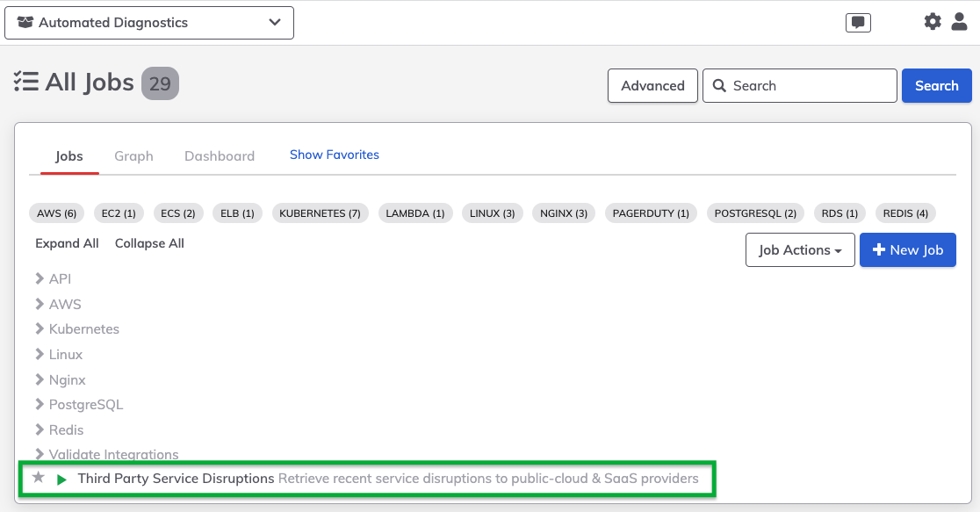This screenshot has height=512, width=980.
Task: Open the settings gear menu
Action: coord(932,21)
